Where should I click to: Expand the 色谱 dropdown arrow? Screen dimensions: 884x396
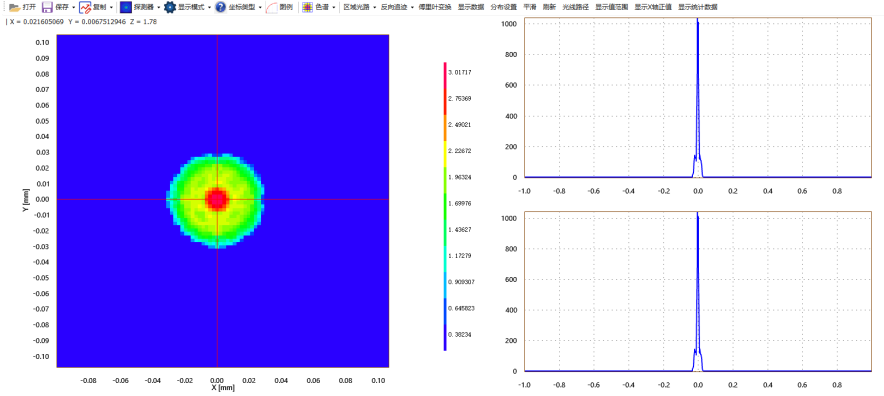click(334, 8)
